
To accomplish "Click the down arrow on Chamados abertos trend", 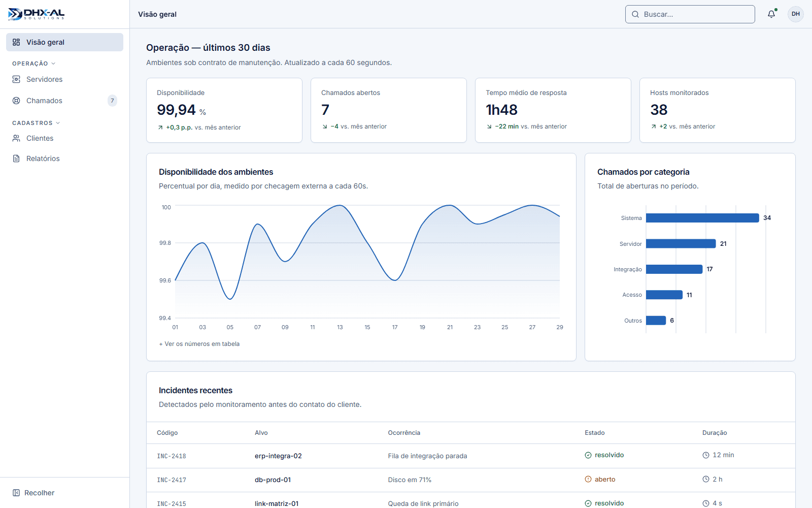I will click(325, 126).
